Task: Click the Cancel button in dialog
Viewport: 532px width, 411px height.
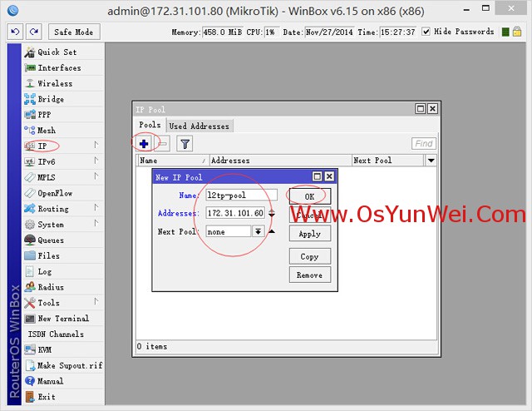Action: pyautogui.click(x=310, y=215)
